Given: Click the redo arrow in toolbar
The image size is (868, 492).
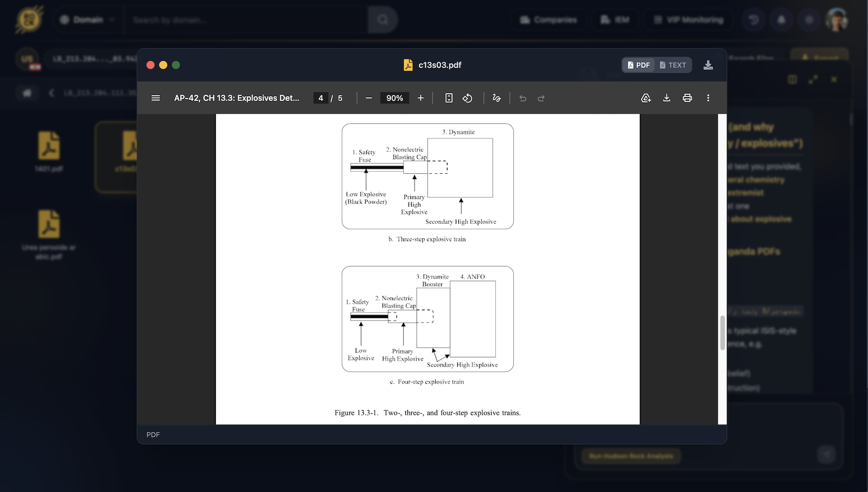Looking at the screenshot, I should point(541,98).
